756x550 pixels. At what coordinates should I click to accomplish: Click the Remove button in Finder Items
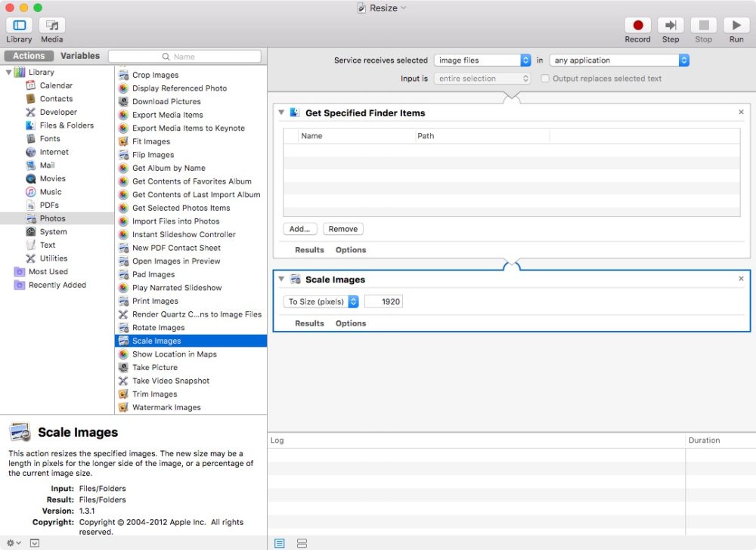(x=342, y=228)
